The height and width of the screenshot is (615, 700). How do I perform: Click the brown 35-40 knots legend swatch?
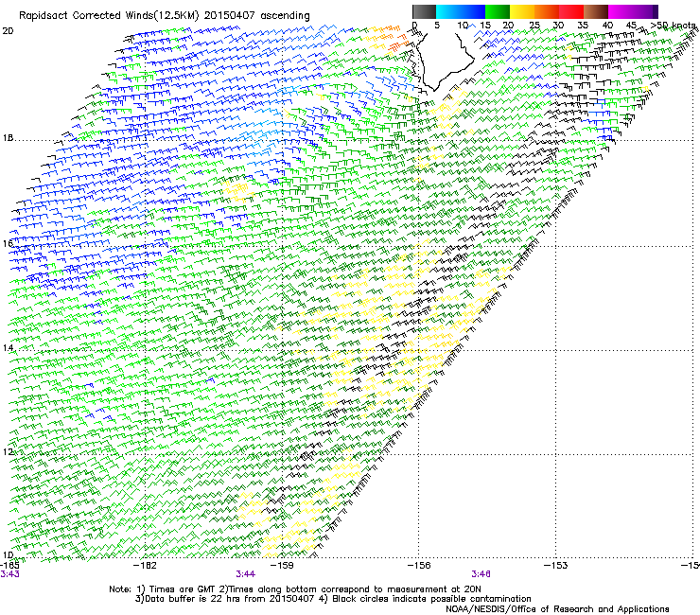[x=596, y=11]
